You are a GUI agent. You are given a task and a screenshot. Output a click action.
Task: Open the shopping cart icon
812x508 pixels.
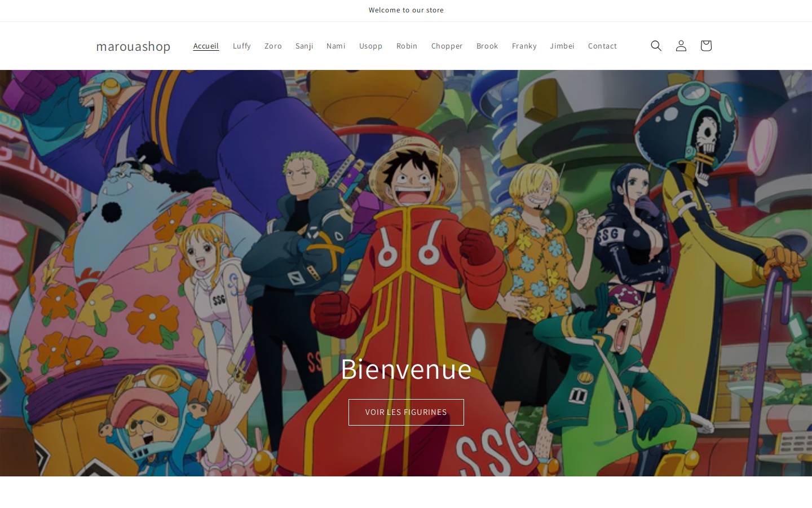[705, 46]
